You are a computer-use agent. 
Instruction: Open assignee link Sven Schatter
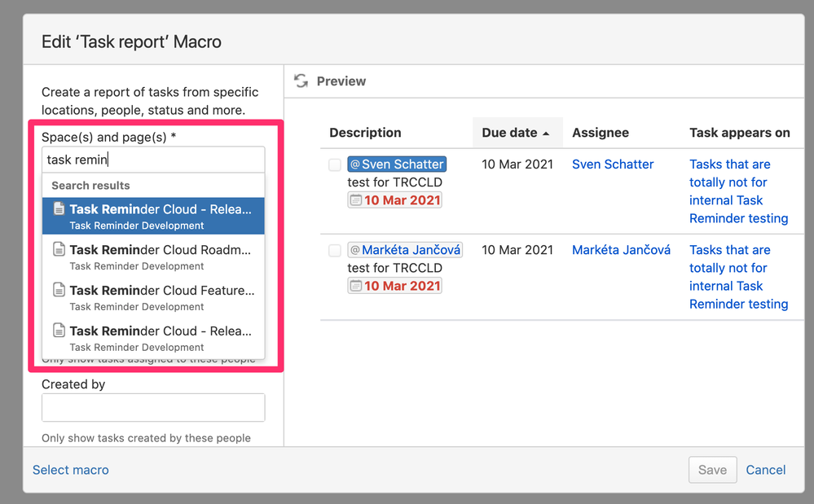613,164
